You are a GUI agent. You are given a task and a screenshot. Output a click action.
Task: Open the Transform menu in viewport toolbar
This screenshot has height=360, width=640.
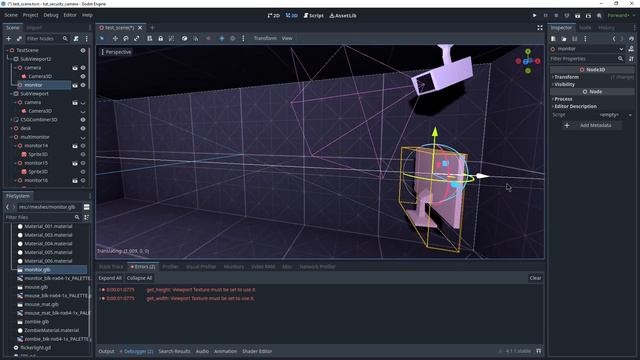(x=265, y=38)
